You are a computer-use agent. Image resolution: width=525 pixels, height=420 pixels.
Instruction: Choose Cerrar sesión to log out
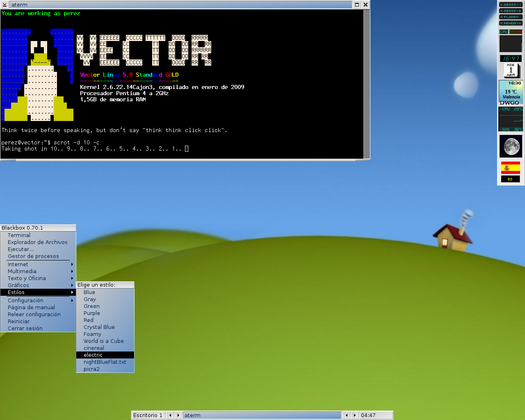coord(38,329)
